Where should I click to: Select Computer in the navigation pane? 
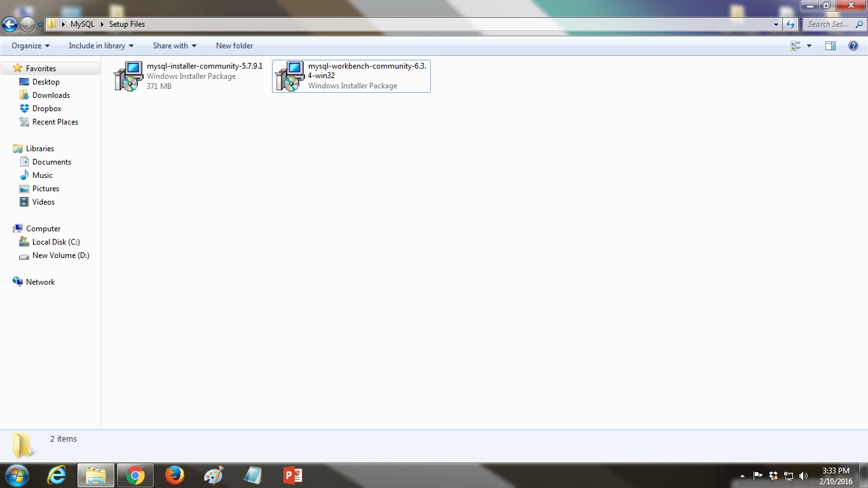(x=43, y=229)
